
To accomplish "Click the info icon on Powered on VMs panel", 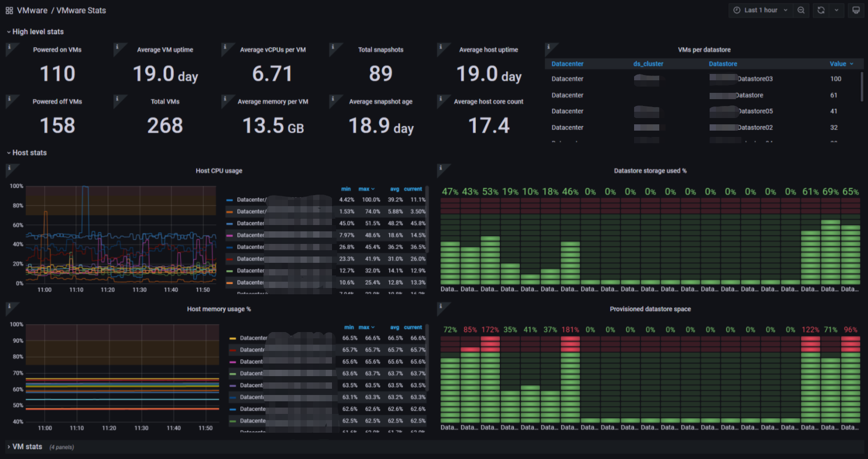I will (9, 47).
